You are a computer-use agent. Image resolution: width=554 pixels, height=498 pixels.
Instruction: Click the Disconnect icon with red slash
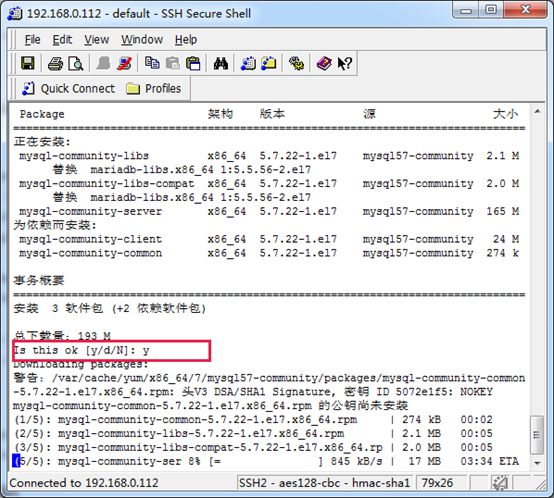point(124,64)
